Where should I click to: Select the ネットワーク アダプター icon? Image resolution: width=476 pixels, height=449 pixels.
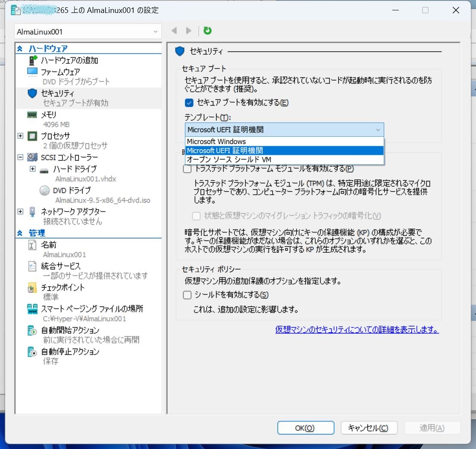[31, 211]
